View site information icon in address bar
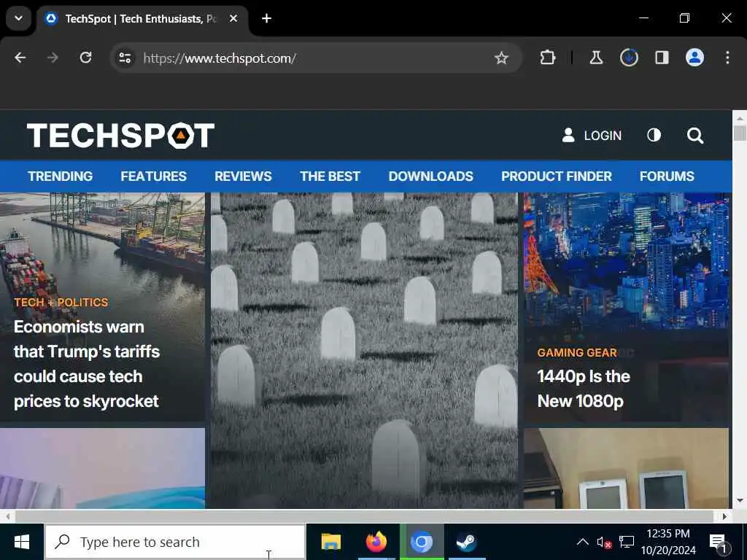Image resolution: width=747 pixels, height=560 pixels. pos(125,58)
